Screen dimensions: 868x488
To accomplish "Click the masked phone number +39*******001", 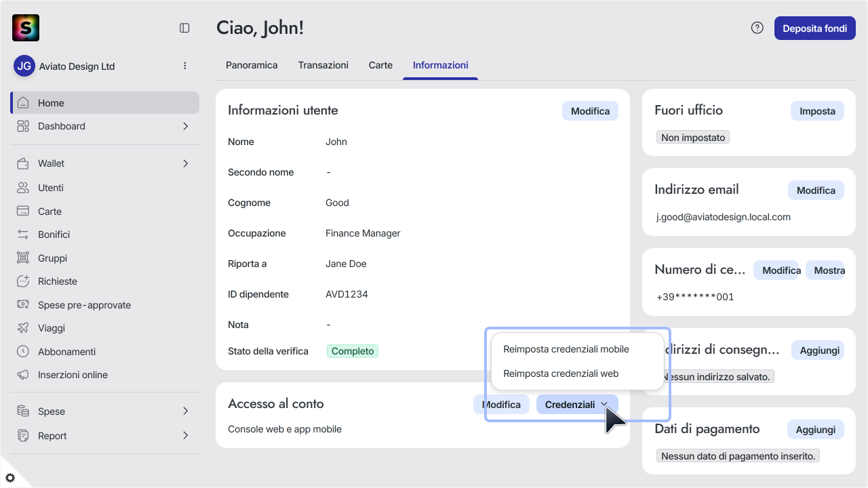I will pyautogui.click(x=695, y=297).
